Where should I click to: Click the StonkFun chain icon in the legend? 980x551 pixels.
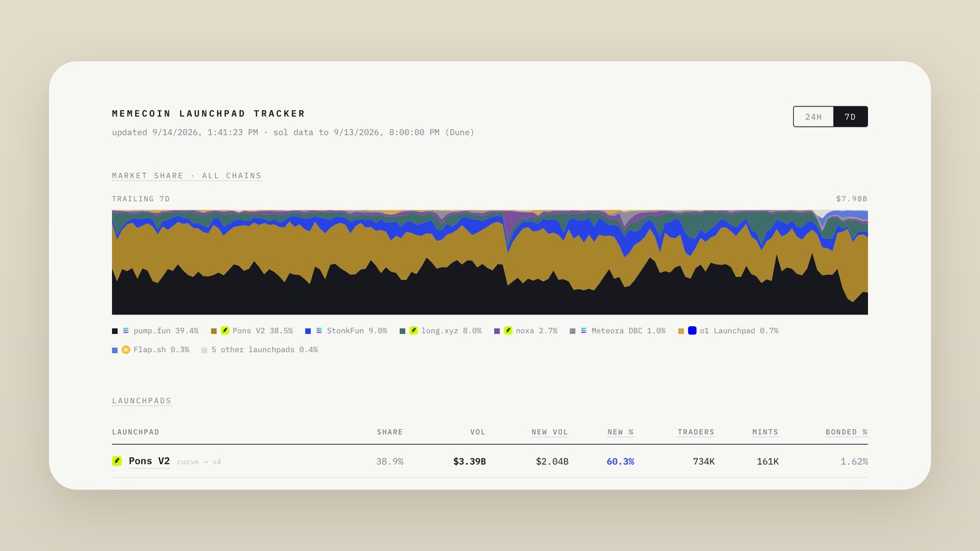[x=319, y=330]
